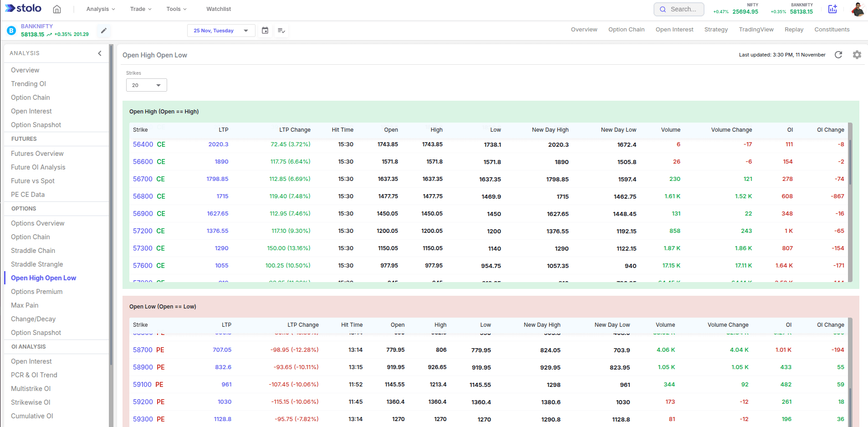Switch to the Option Chain tab

pyautogui.click(x=626, y=30)
